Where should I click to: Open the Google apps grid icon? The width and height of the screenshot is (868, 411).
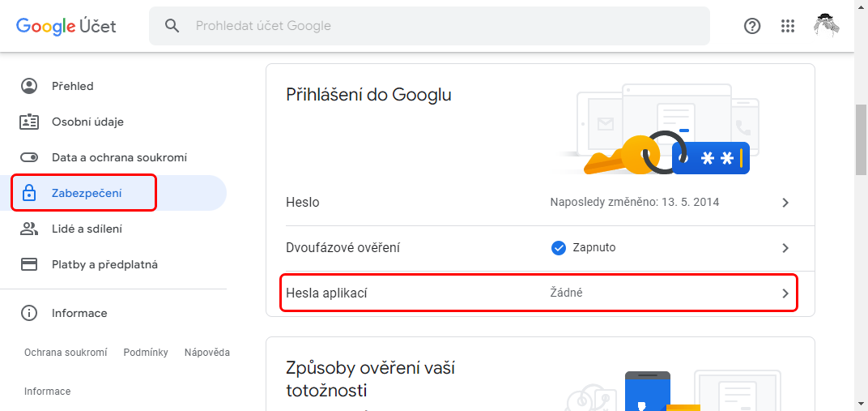point(788,26)
